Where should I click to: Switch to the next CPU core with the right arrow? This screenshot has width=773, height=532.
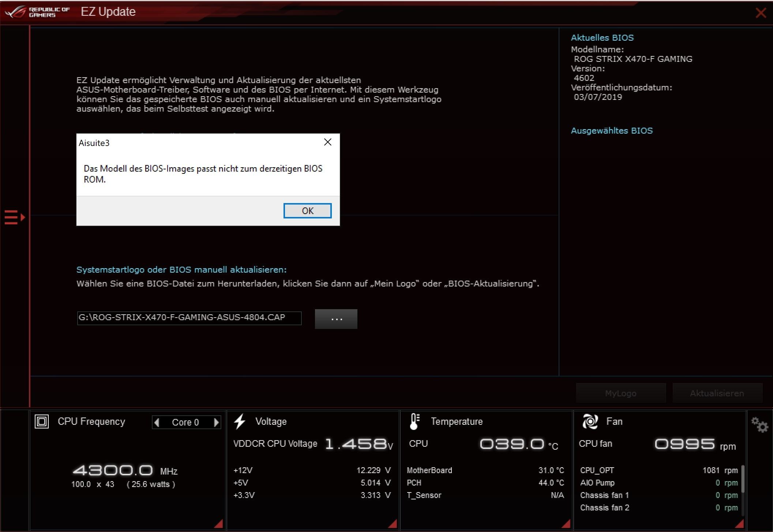(x=216, y=423)
